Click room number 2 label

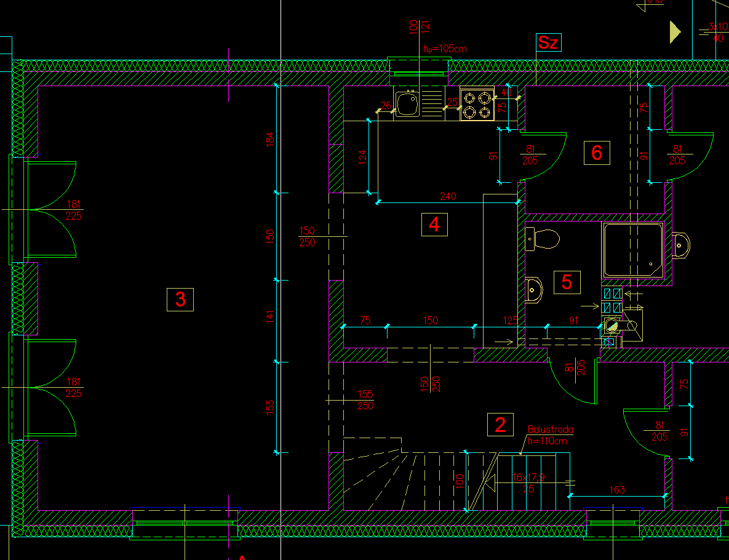point(500,425)
